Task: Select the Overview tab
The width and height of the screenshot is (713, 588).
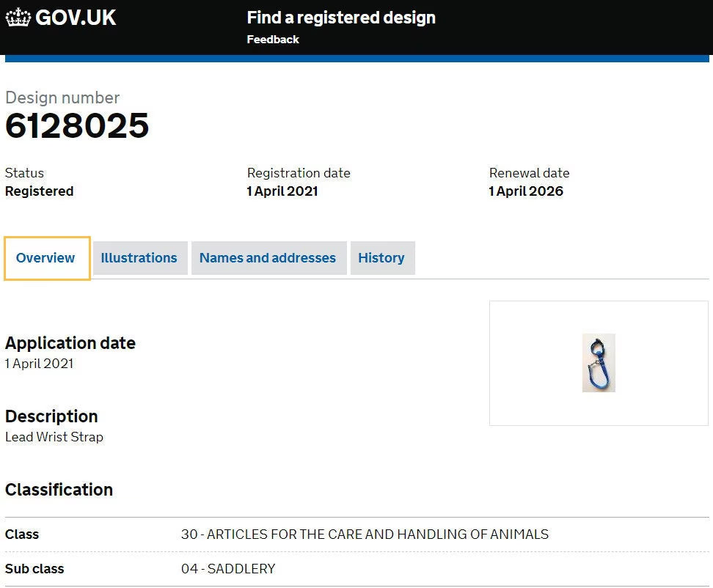Action: [45, 258]
